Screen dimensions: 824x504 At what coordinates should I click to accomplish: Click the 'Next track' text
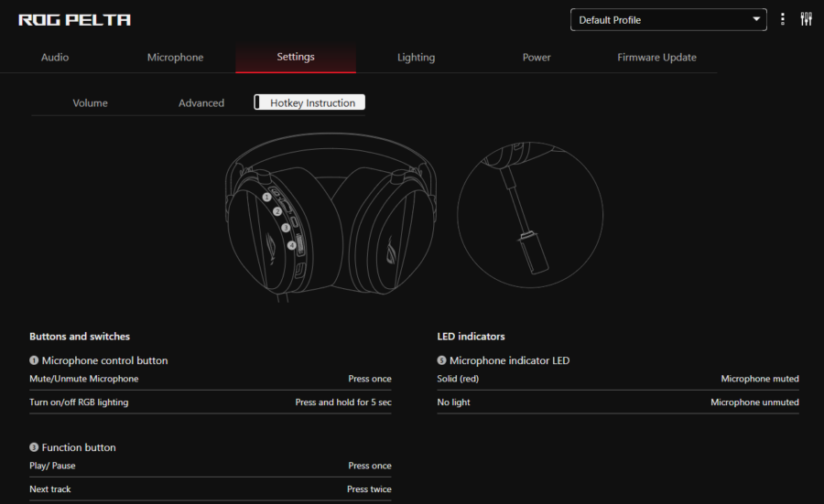click(50, 488)
